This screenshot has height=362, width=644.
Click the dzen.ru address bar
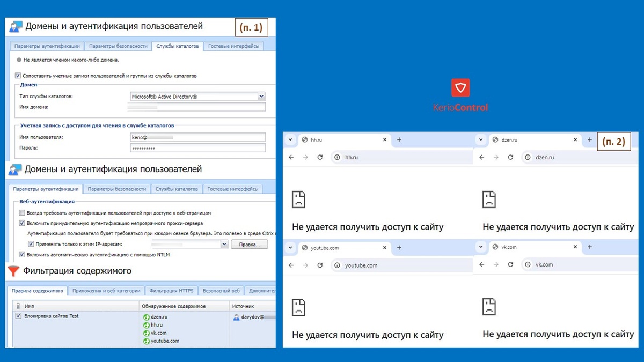[x=580, y=157]
